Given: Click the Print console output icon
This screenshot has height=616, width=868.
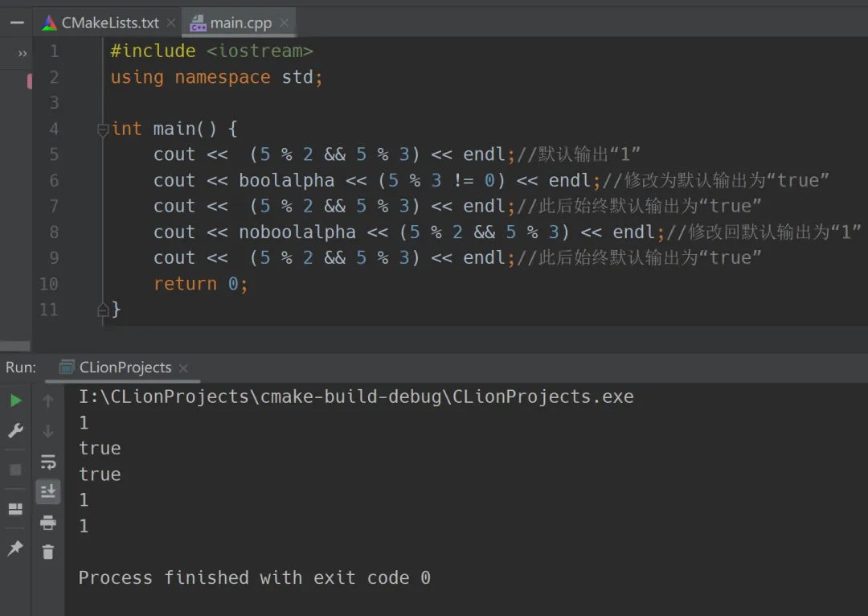Looking at the screenshot, I should click(48, 523).
